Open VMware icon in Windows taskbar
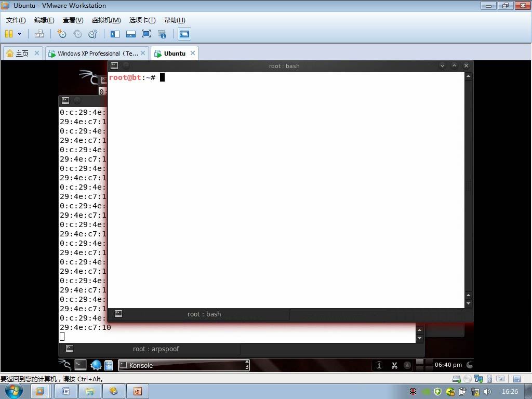532x399 pixels. pos(39,391)
